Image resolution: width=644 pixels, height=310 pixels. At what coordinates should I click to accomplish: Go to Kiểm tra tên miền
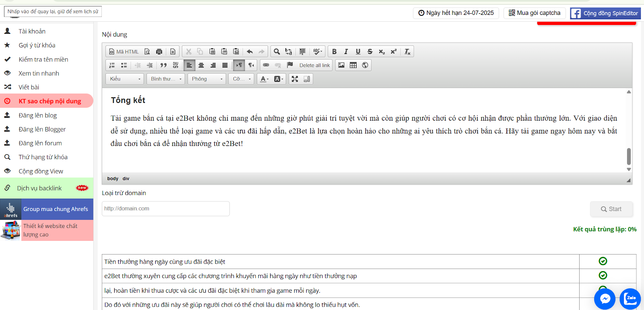pyautogui.click(x=43, y=60)
